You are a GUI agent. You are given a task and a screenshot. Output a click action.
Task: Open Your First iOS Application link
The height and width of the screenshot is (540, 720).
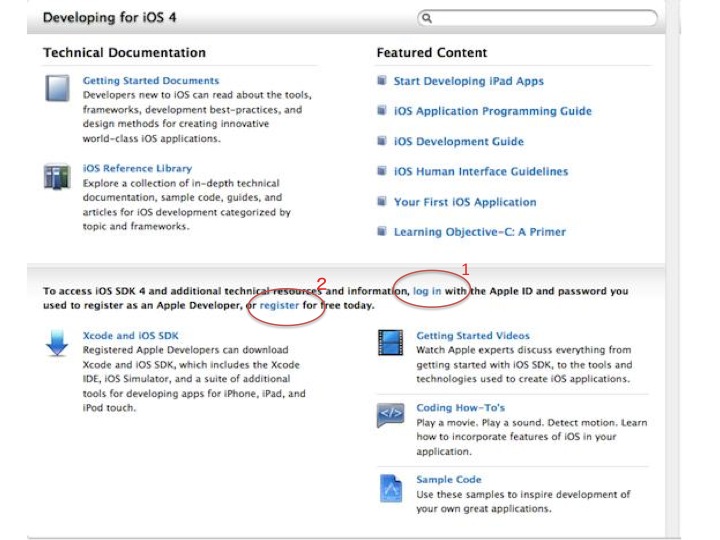[465, 201]
